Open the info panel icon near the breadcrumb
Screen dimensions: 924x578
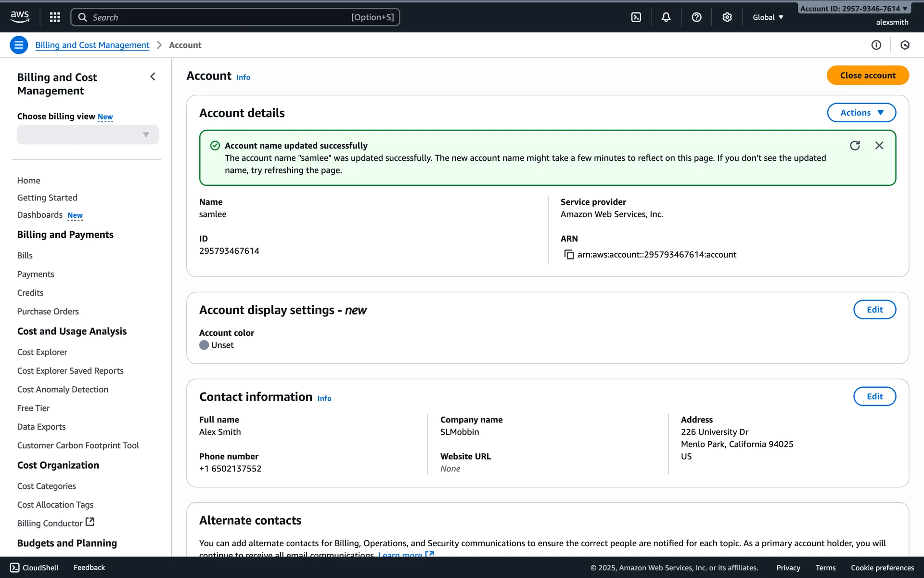click(876, 45)
